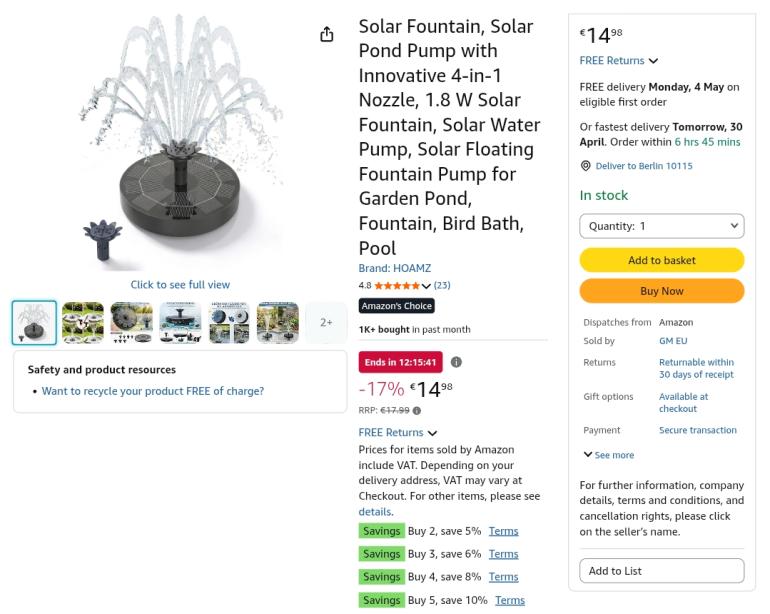Click the Add to List button
This screenshot has height=614, width=770.
[x=662, y=571]
